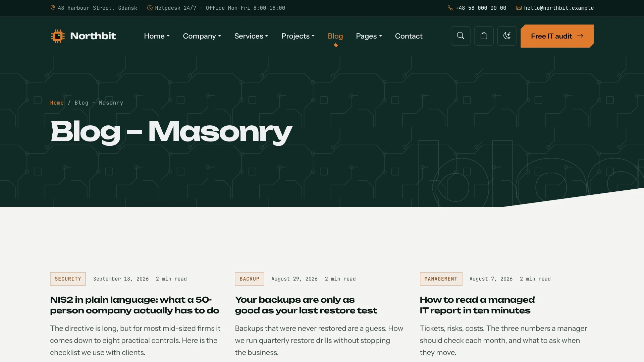Click the Helpdesk 24/7 office hours text
644x362 pixels.
point(220,8)
